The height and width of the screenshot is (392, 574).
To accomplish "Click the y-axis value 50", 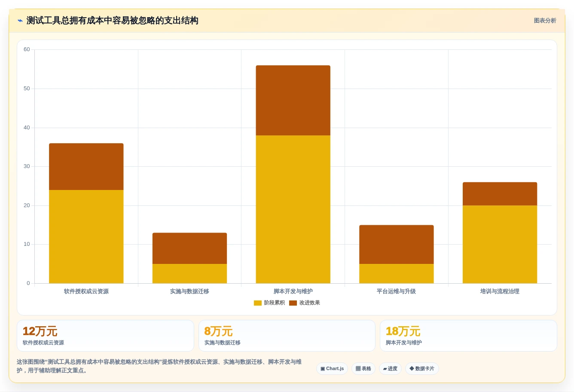I will [27, 89].
